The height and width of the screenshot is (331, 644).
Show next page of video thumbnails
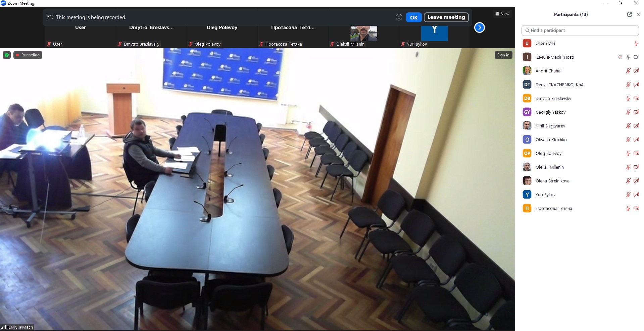[x=479, y=27]
